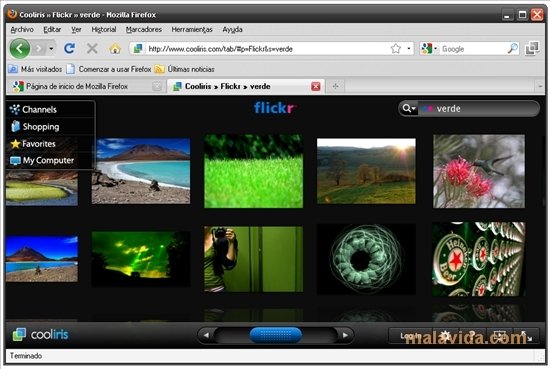Open the Más visitados bookmark folder
550x369 pixels.
pos(35,69)
